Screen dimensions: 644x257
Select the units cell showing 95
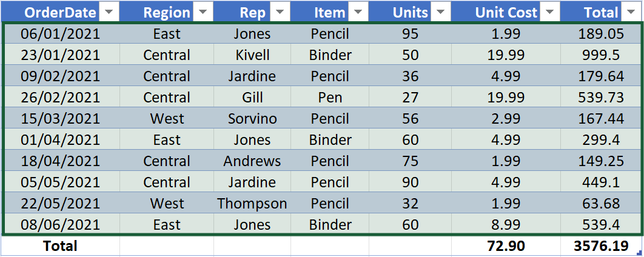click(410, 34)
